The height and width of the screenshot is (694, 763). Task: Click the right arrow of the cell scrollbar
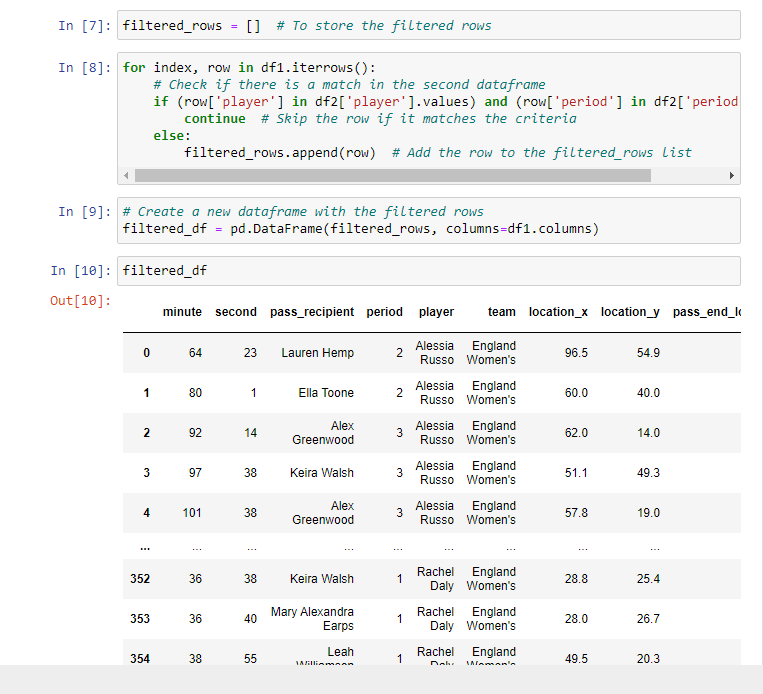pyautogui.click(x=733, y=176)
